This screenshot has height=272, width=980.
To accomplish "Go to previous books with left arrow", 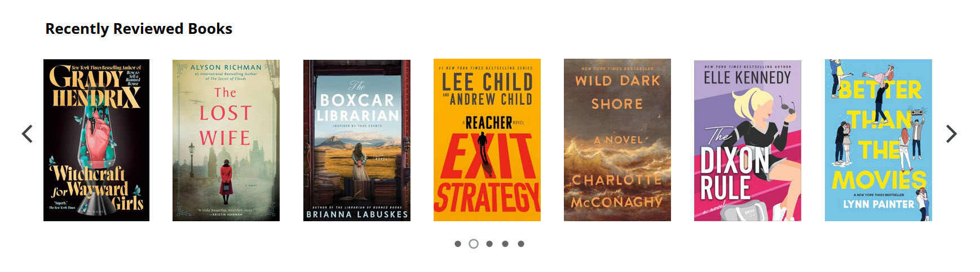I will pyautogui.click(x=27, y=134).
